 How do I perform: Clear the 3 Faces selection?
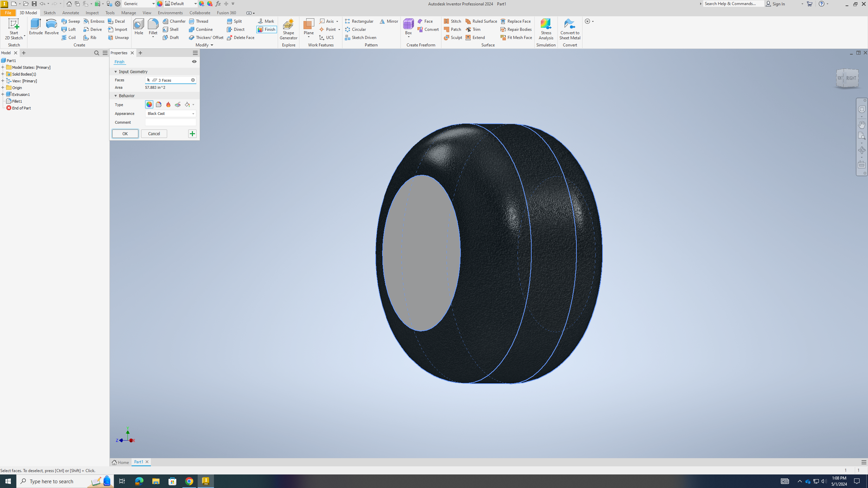193,80
